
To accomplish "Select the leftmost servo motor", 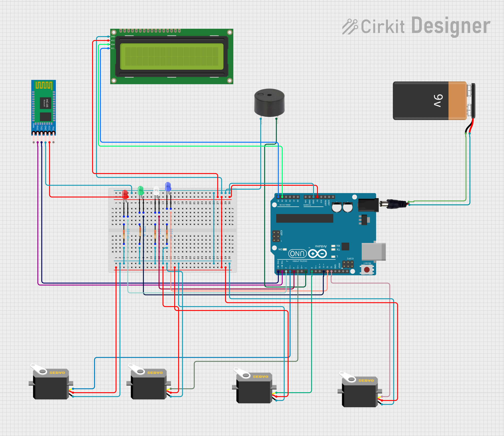I will [51, 382].
